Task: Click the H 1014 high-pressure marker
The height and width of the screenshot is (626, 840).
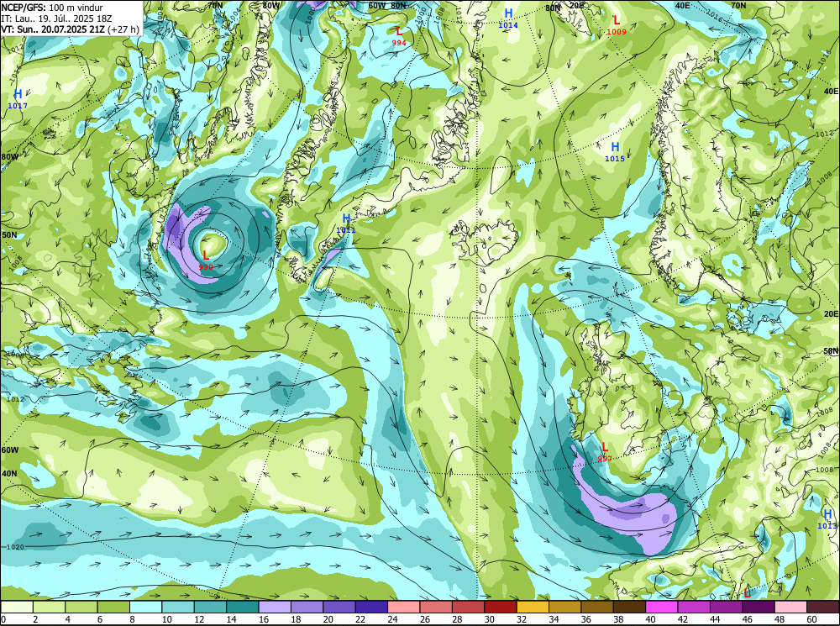Action: coord(508,18)
